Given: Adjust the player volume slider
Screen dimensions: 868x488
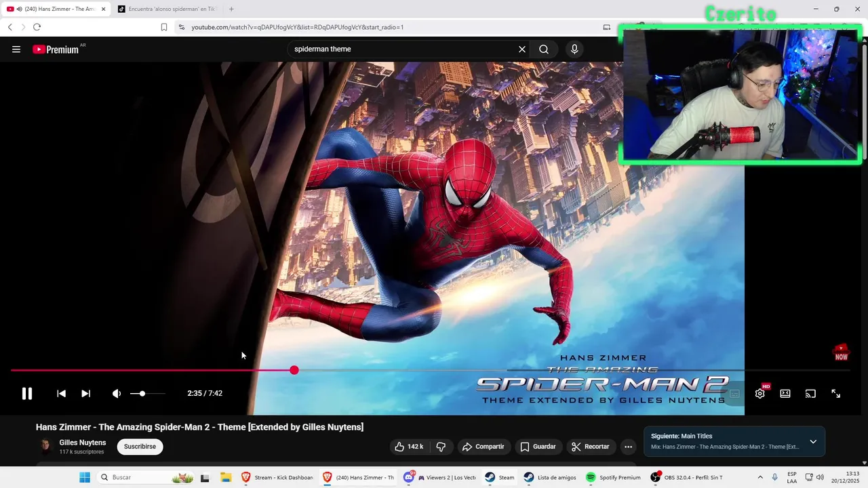Looking at the screenshot, I should pos(147,394).
